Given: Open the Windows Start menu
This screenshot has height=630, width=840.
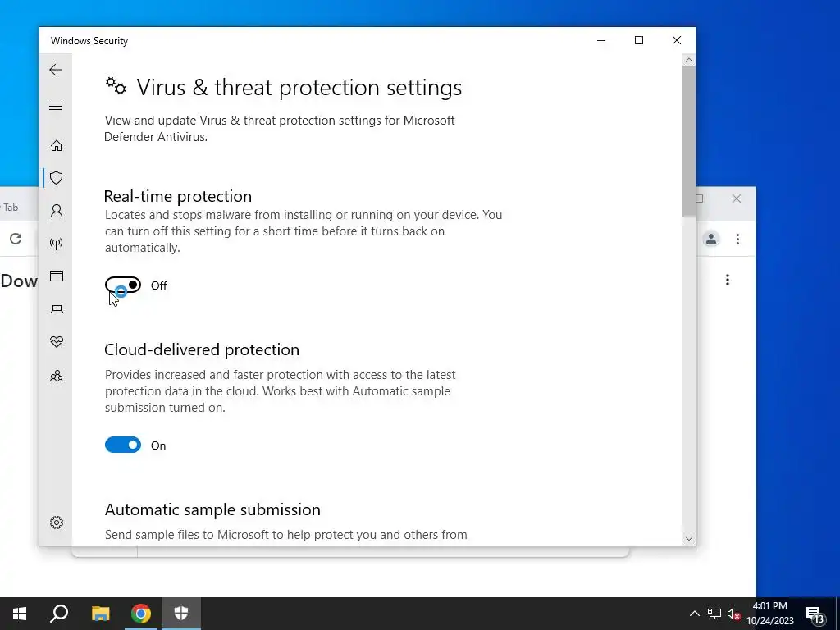Looking at the screenshot, I should click(x=20, y=614).
